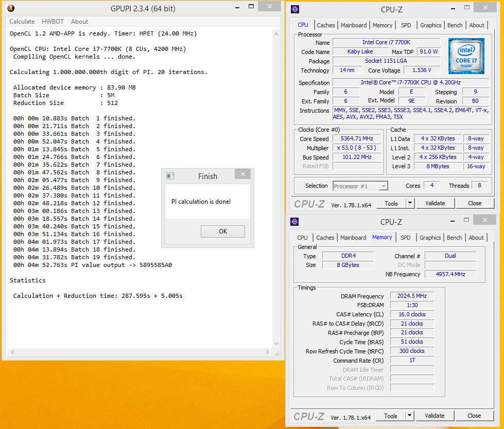This screenshot has height=429, width=504.
Task: Open the HWBOT menu in GPUPI
Action: click(53, 22)
